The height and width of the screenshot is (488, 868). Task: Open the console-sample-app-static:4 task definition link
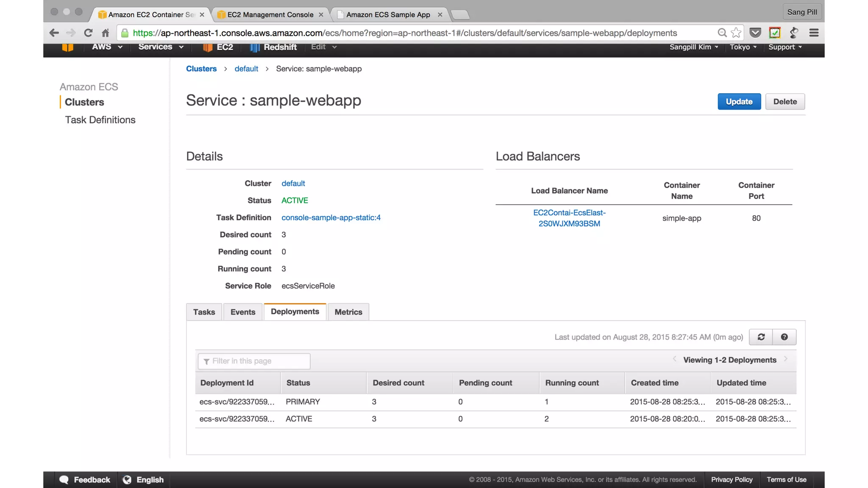331,217
